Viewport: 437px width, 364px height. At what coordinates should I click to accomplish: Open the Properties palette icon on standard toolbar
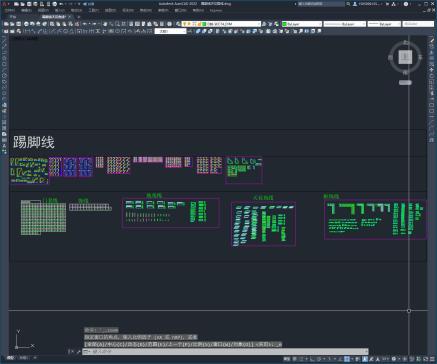[x=131, y=24]
